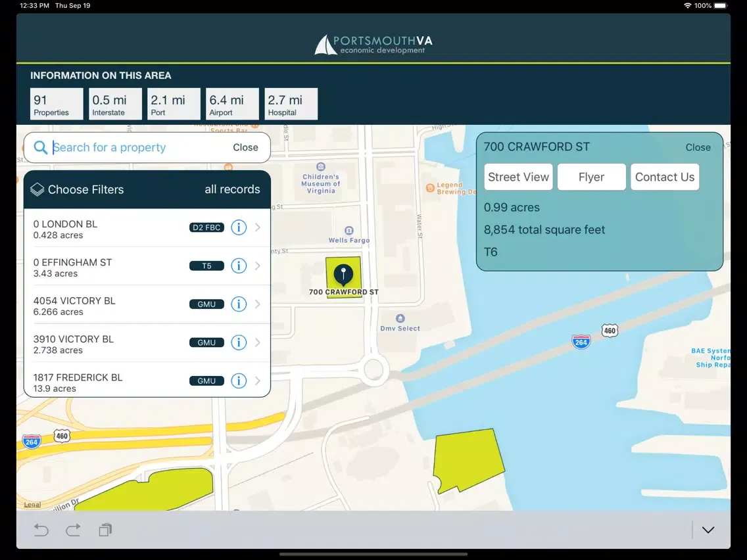747x560 pixels.
Task: Click the 91 Properties info tile
Action: [x=57, y=104]
